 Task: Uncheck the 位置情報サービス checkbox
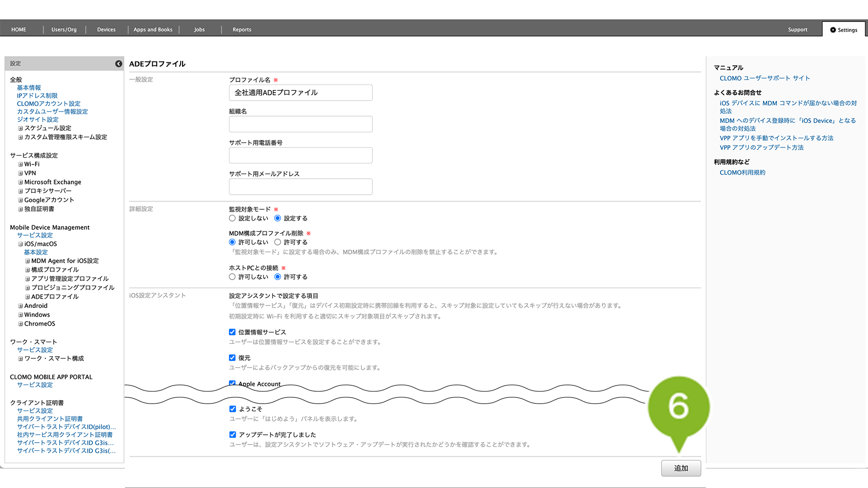click(232, 332)
